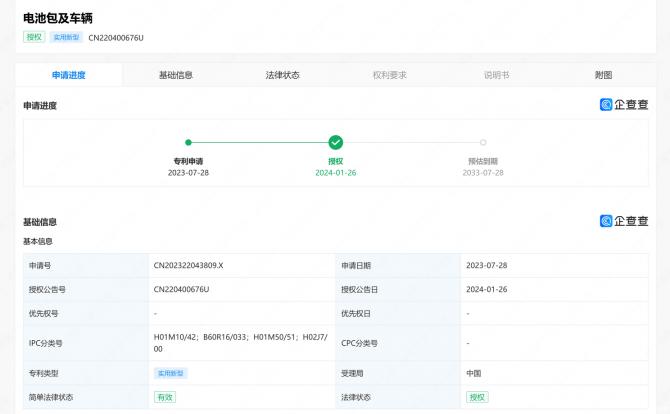
Task: Click the green 授权 checkmark icon on timeline
Action: coord(336,143)
